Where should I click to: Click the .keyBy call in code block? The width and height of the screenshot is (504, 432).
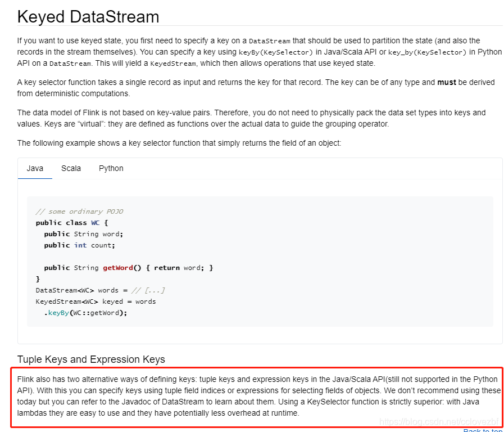pos(57,313)
